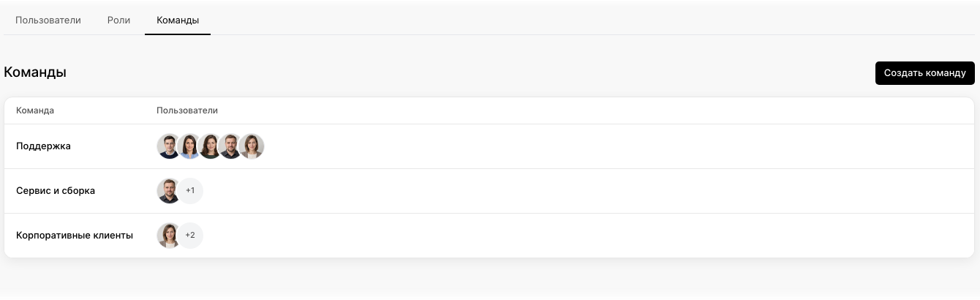The image size is (980, 300).
Task: Select the active Команды tab
Action: pos(178,20)
